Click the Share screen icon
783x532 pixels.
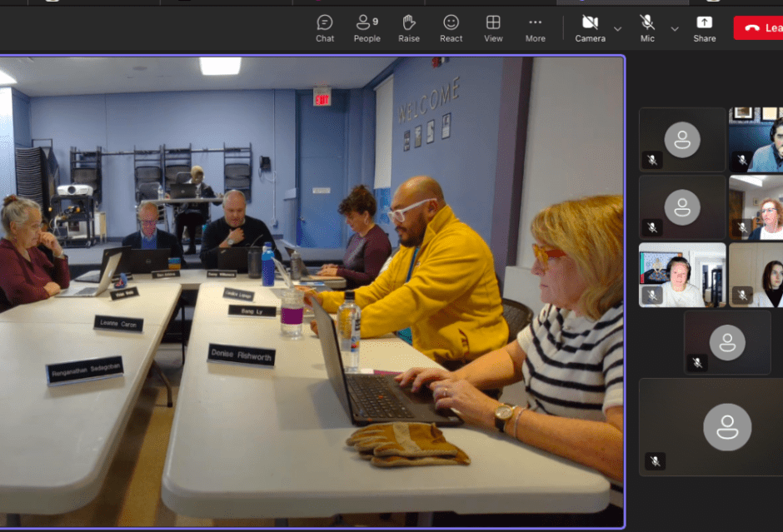tap(704, 27)
